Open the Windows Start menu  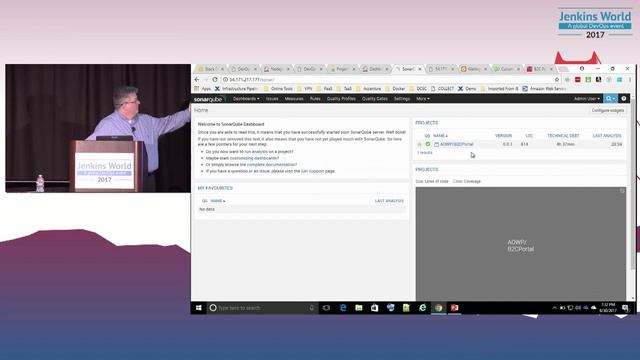click(x=199, y=308)
